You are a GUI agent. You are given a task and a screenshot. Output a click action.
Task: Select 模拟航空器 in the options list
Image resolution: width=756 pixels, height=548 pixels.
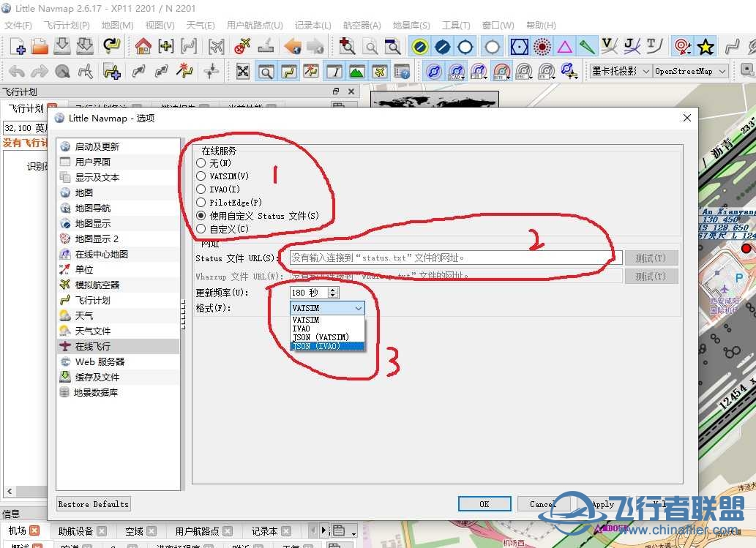(x=118, y=285)
